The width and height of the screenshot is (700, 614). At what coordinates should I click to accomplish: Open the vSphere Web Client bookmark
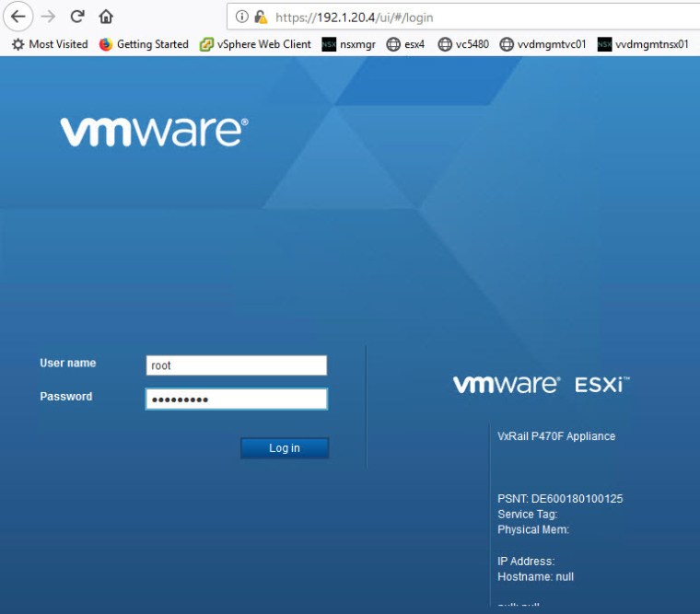255,44
